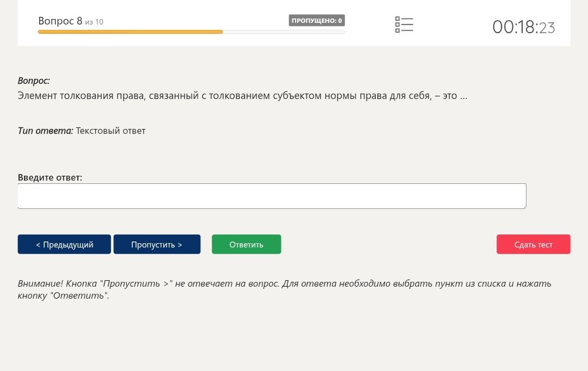
Task: Click the Тип ответа: Текстовый ответ label
Action: click(x=81, y=131)
